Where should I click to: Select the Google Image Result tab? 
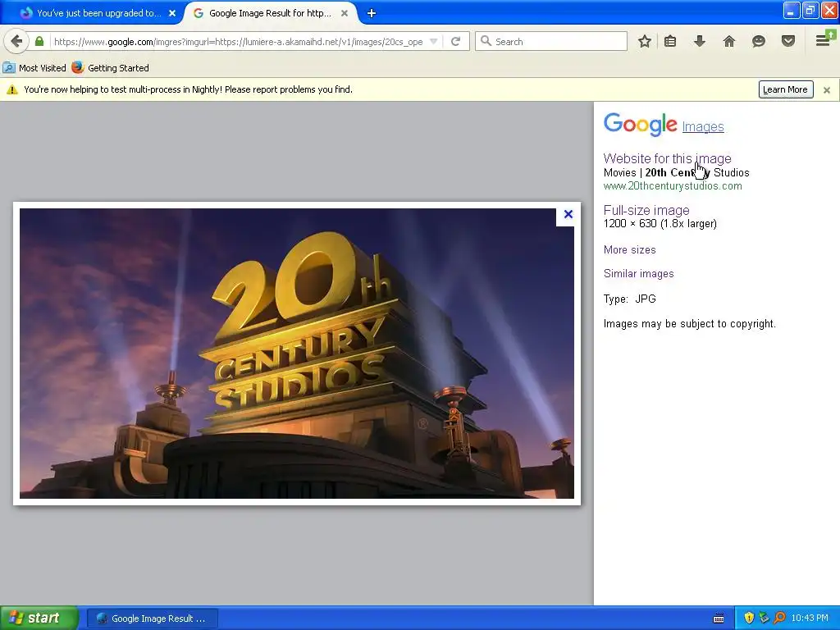270,13
